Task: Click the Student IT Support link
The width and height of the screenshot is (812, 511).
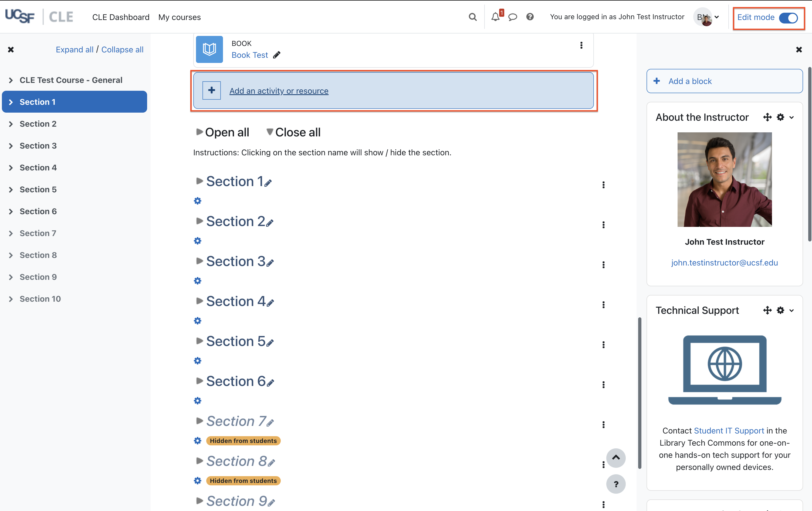Action: click(729, 431)
